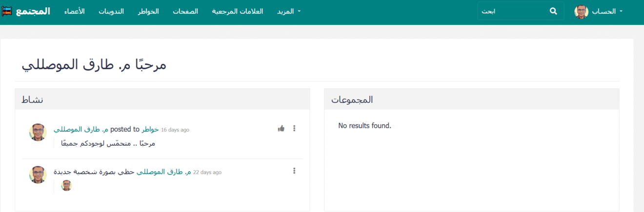This screenshot has width=644, height=212.
Task: Click the No results found. text
Action: (365, 126)
